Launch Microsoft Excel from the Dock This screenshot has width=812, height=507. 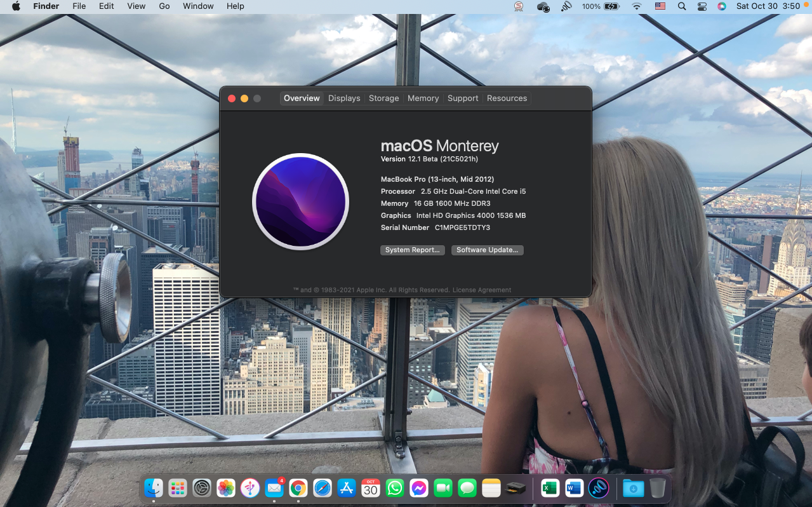(x=550, y=488)
